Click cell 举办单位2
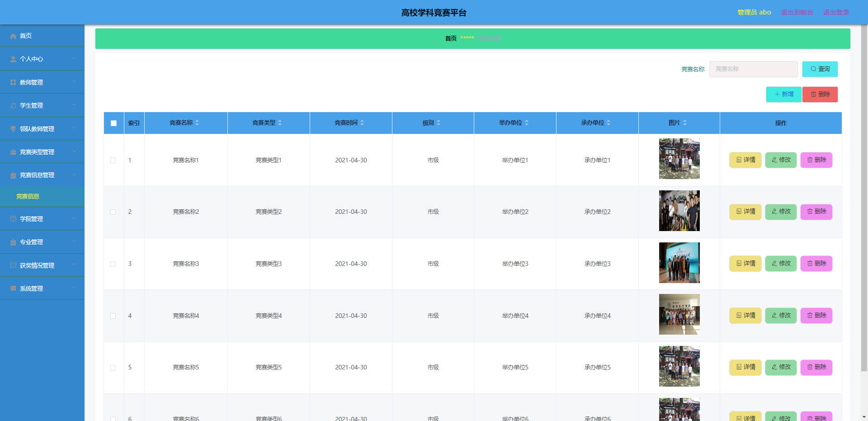 [515, 212]
